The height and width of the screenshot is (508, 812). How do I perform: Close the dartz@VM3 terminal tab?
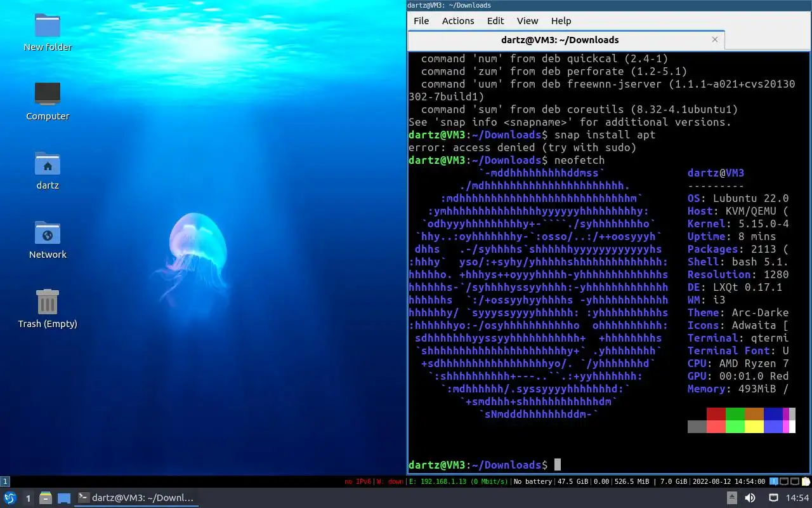tap(715, 39)
